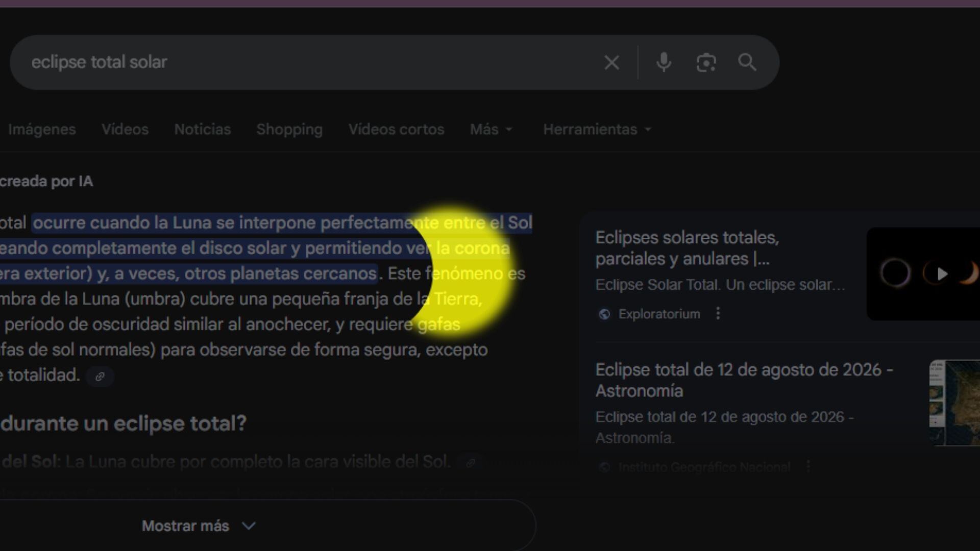This screenshot has height=551, width=980.
Task: Switch to the Imágenes tab
Action: (42, 129)
